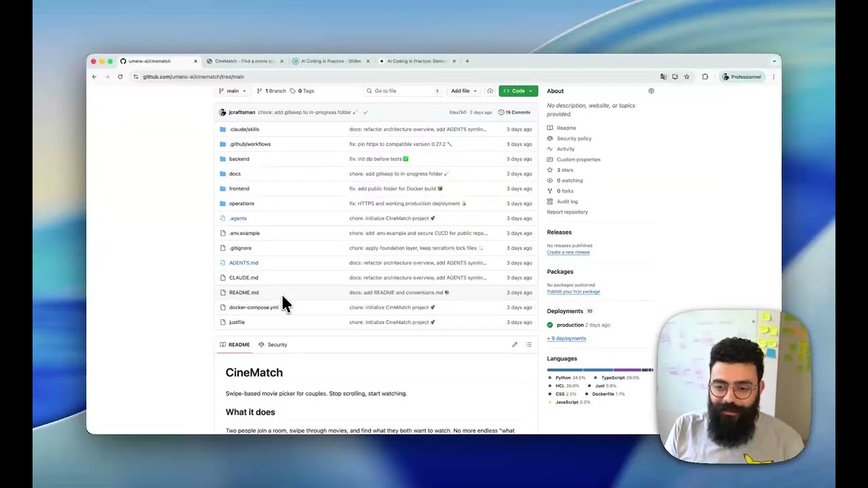Open the .agents symlink entry

tap(238, 219)
